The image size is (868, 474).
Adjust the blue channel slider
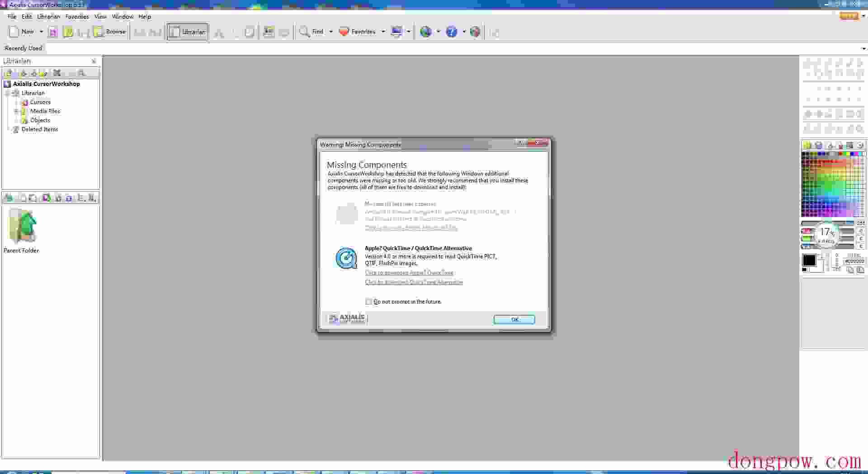[828, 246]
